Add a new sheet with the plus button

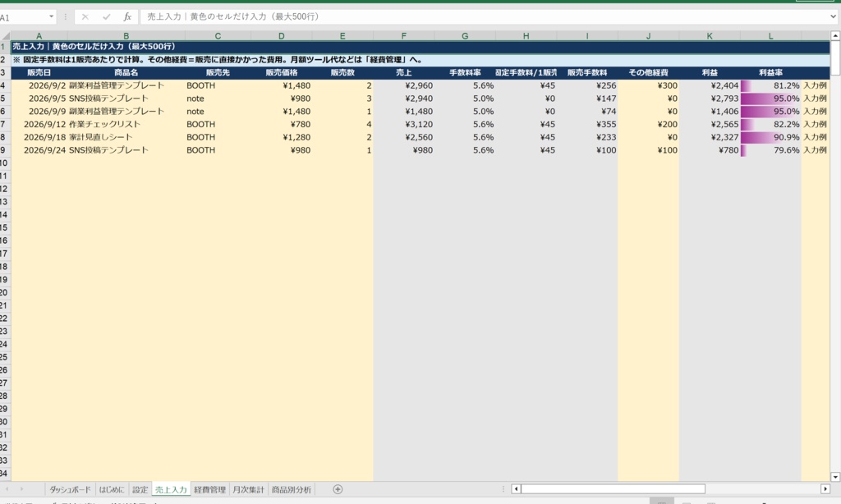point(338,489)
